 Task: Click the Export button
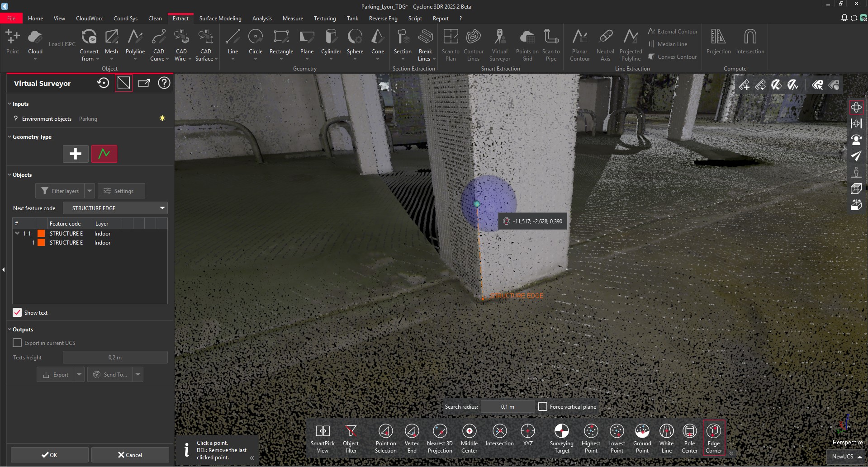pyautogui.click(x=56, y=374)
